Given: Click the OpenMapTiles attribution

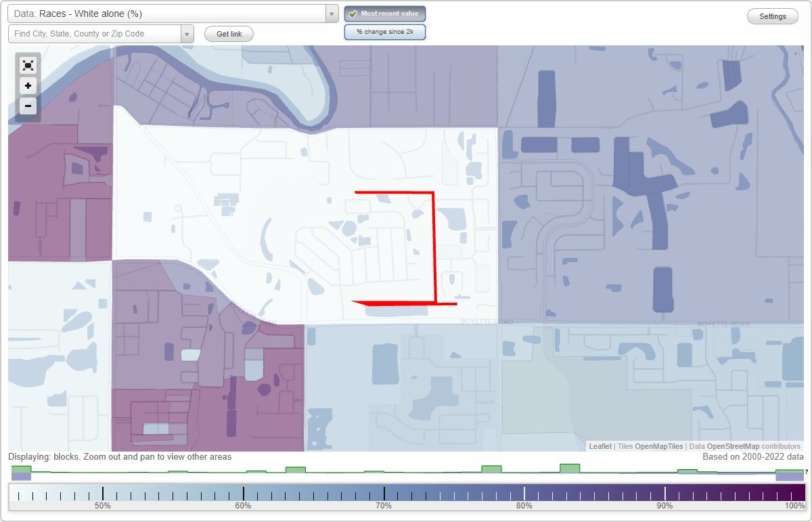Looking at the screenshot, I should (x=658, y=446).
